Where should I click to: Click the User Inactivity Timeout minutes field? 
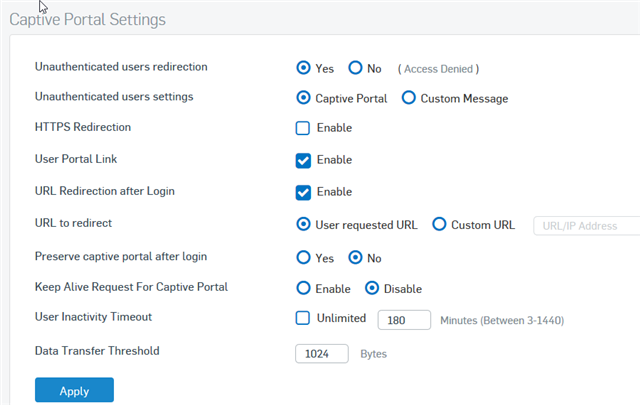pos(403,319)
